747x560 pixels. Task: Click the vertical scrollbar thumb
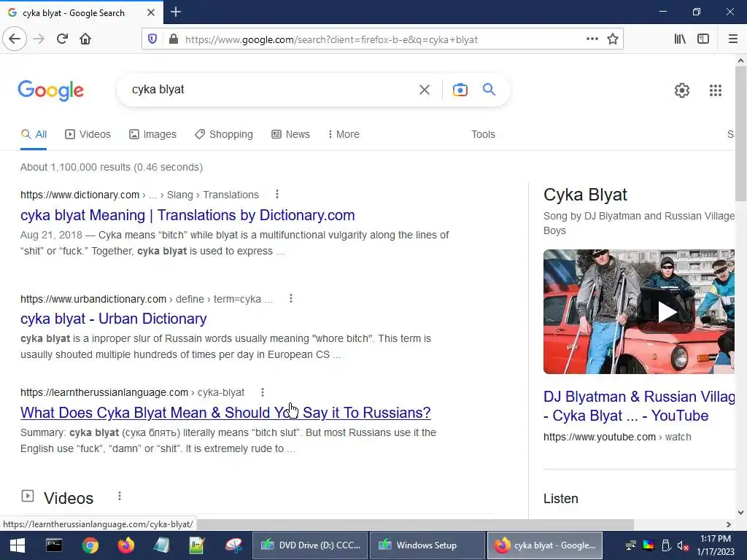click(740, 133)
